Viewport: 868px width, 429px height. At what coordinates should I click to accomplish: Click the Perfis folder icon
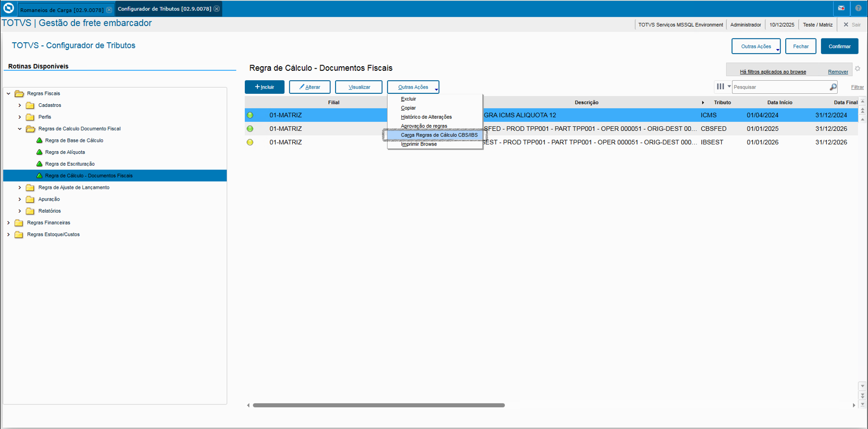[30, 117]
